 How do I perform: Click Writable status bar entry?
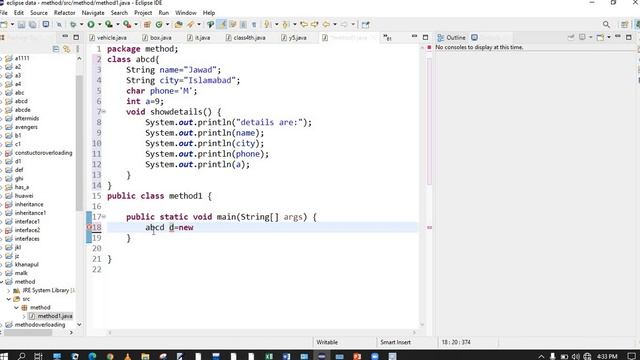(x=327, y=342)
